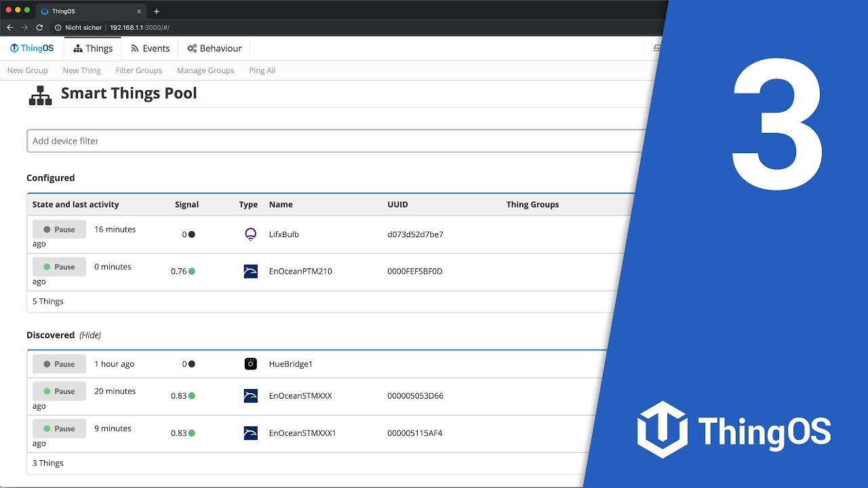Image resolution: width=868 pixels, height=488 pixels.
Task: Open the new tab plus button
Action: (157, 12)
